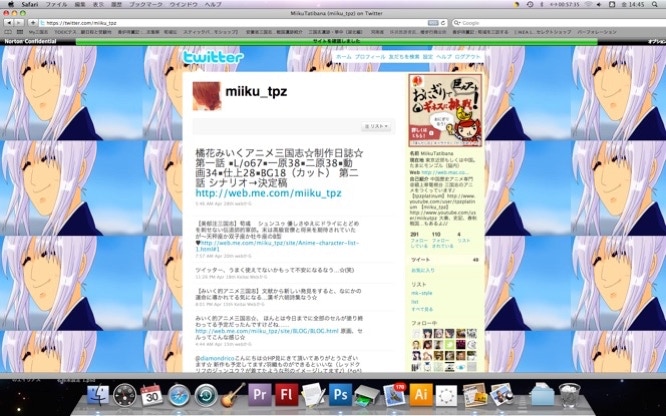Screen dimensions: 666x416
Task: Open Time Machine icon in Dock
Action: click(x=206, y=395)
